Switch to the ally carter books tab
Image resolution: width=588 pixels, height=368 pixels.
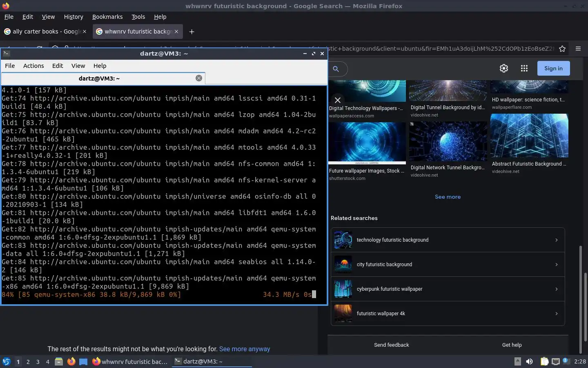(45, 31)
